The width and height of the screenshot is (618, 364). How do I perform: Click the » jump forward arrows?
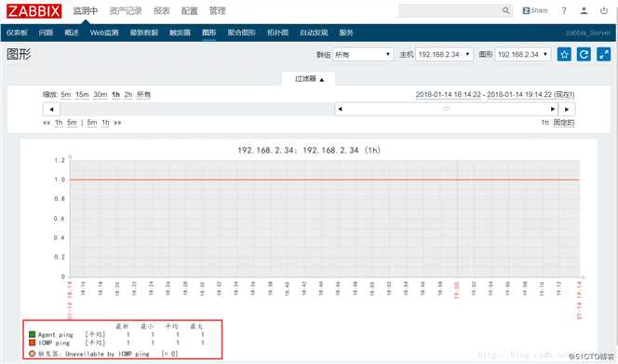click(x=117, y=123)
